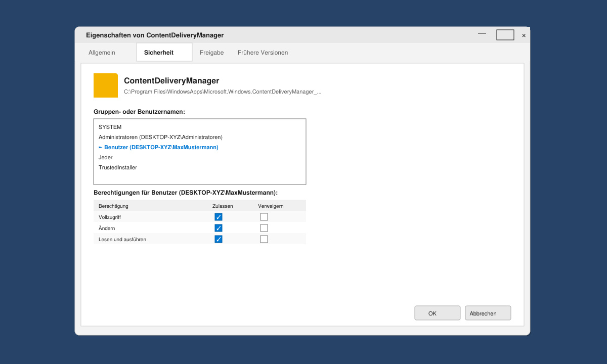Switch to the Allgemein tab

[102, 53]
